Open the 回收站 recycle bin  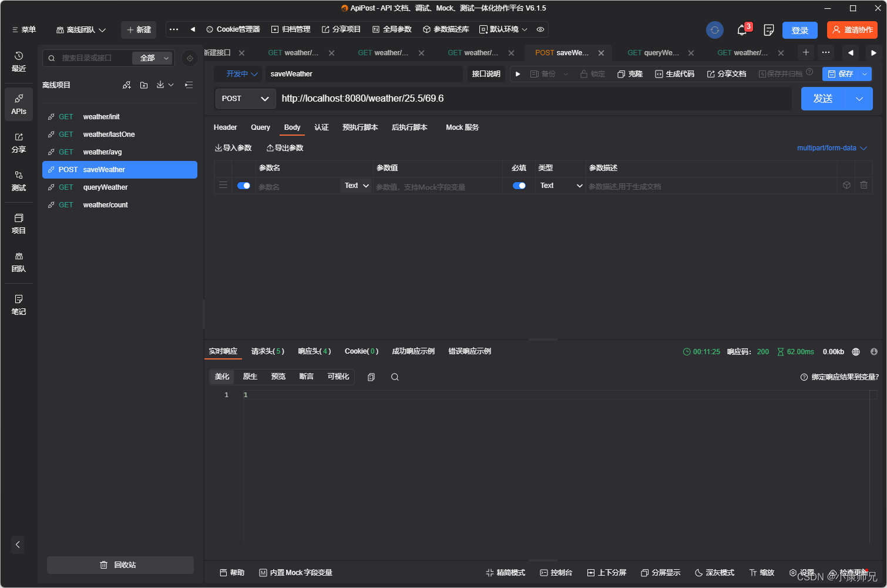120,565
